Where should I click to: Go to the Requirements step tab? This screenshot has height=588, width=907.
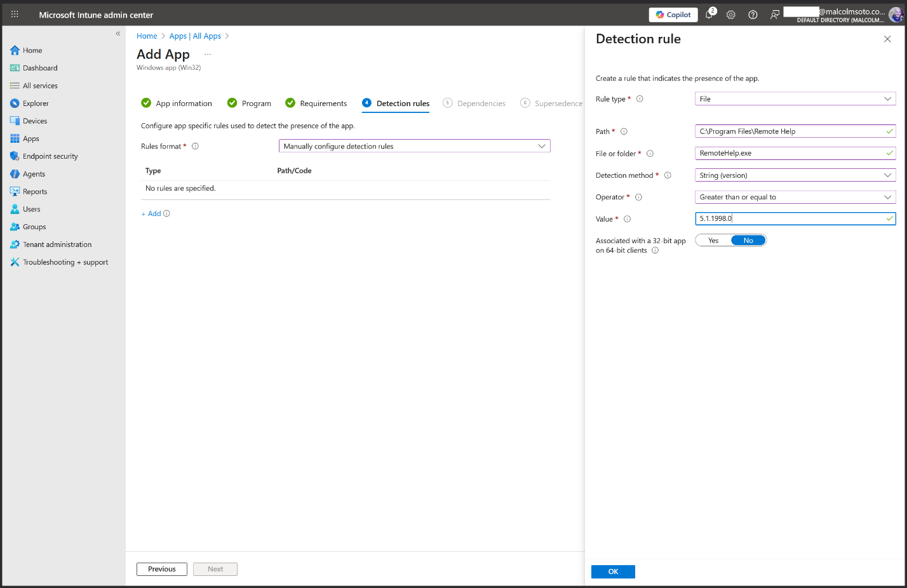(323, 104)
